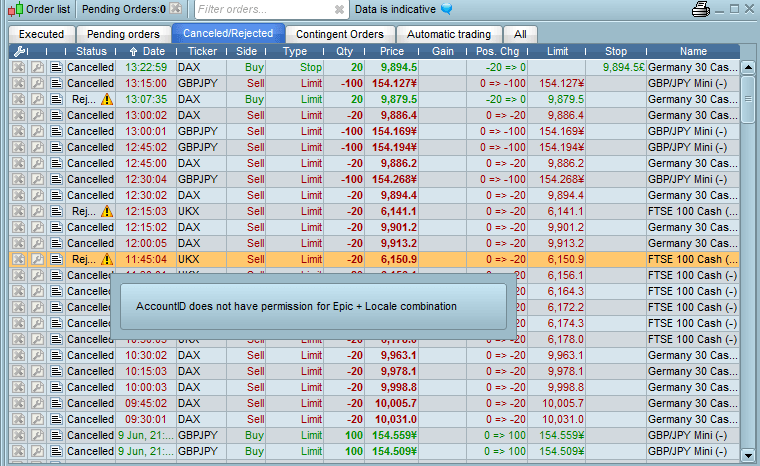
Task: Sort the list by Ticker column
Action: (x=202, y=51)
